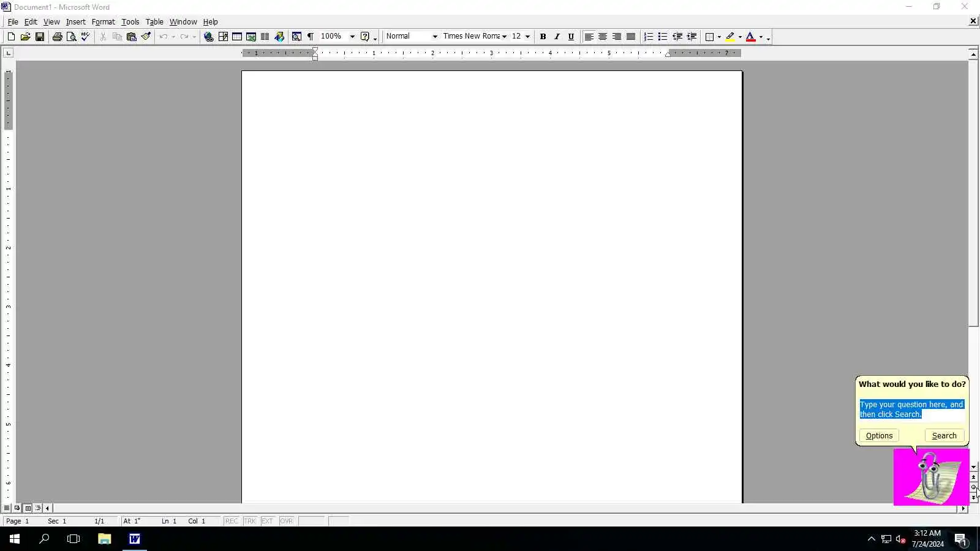Open the highlight color dropdown arrow

[740, 37]
